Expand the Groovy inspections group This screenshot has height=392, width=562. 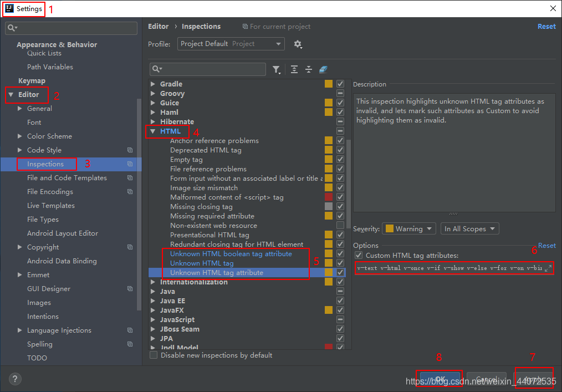[153, 93]
